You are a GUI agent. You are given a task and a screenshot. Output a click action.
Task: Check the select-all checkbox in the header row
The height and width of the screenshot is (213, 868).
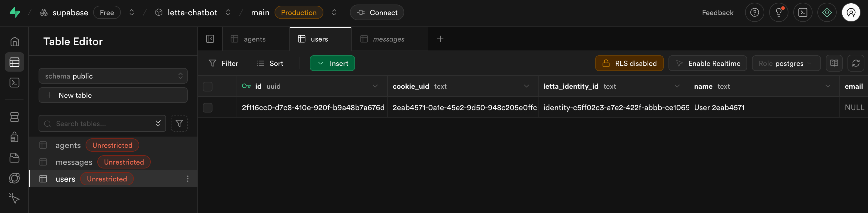208,86
